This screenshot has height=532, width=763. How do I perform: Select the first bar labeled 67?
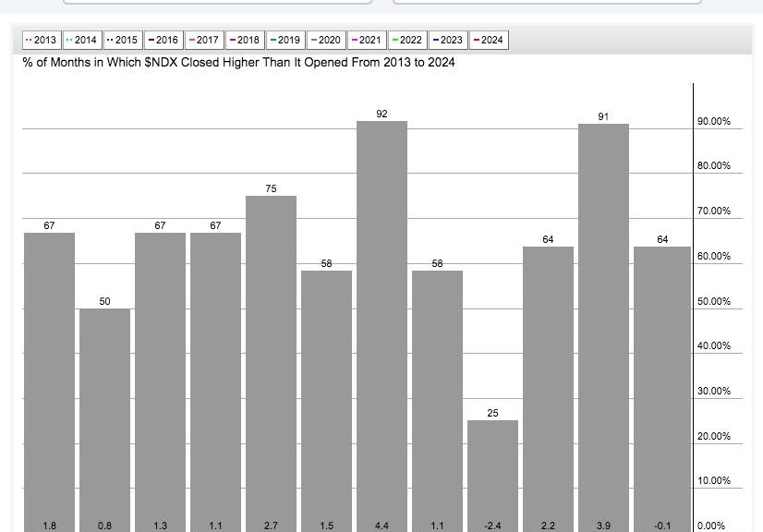click(x=49, y=382)
